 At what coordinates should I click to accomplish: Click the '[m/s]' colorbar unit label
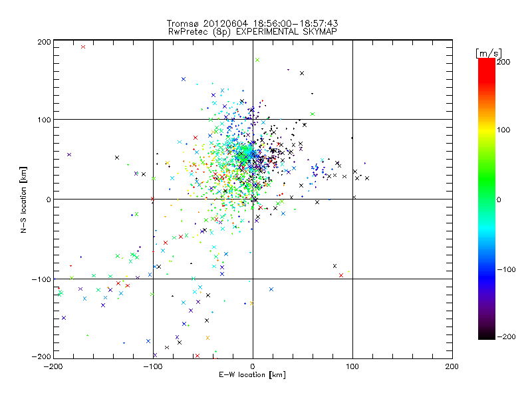tap(488, 53)
